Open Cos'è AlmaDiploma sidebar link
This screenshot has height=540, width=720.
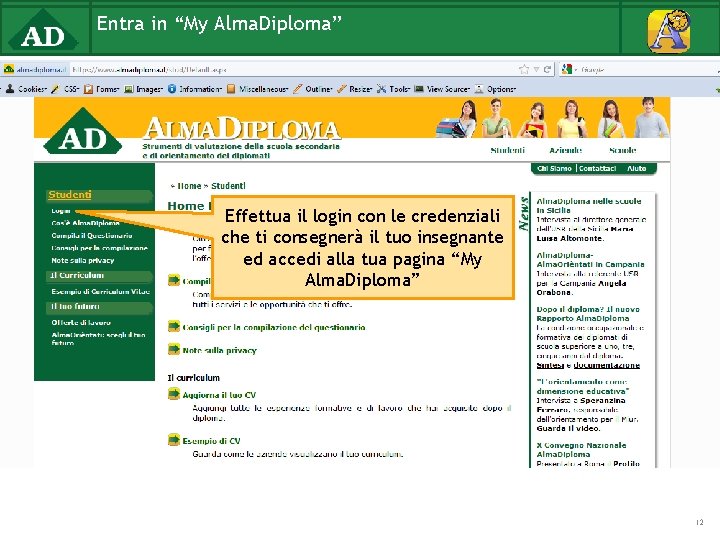coord(85,223)
